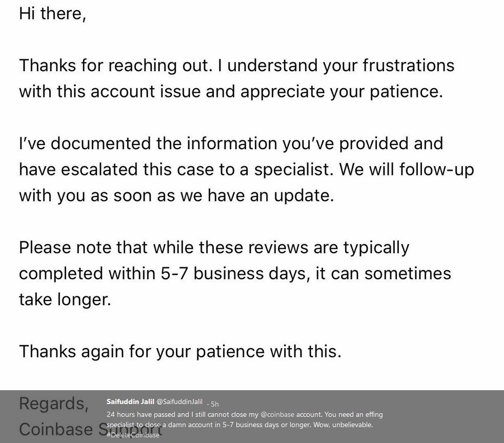Click "appreciate your patience." in the email
504x443 pixels.
[341, 92]
